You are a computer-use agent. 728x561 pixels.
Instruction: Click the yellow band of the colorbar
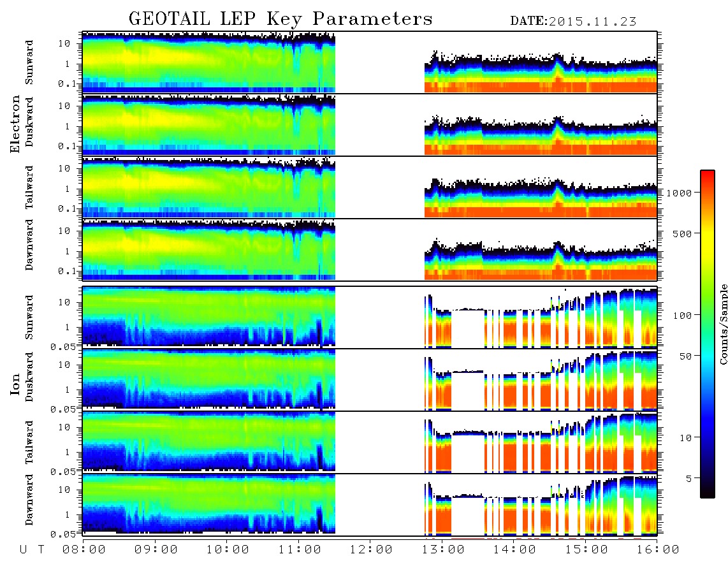[x=708, y=239]
